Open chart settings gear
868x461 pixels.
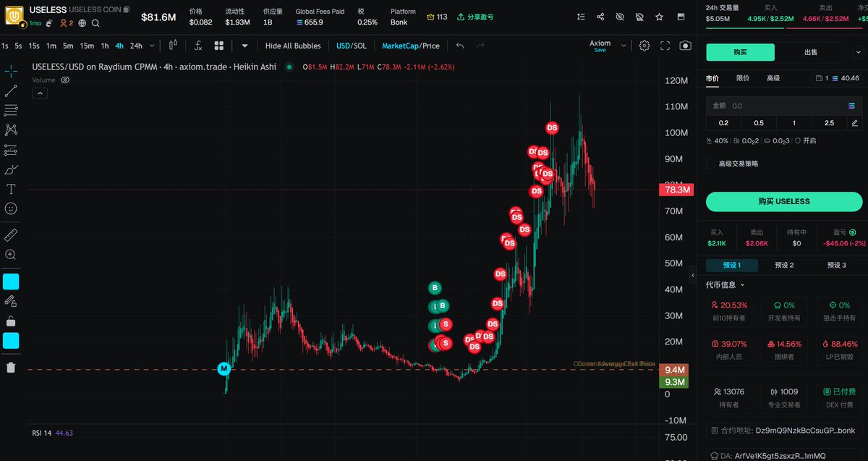644,46
